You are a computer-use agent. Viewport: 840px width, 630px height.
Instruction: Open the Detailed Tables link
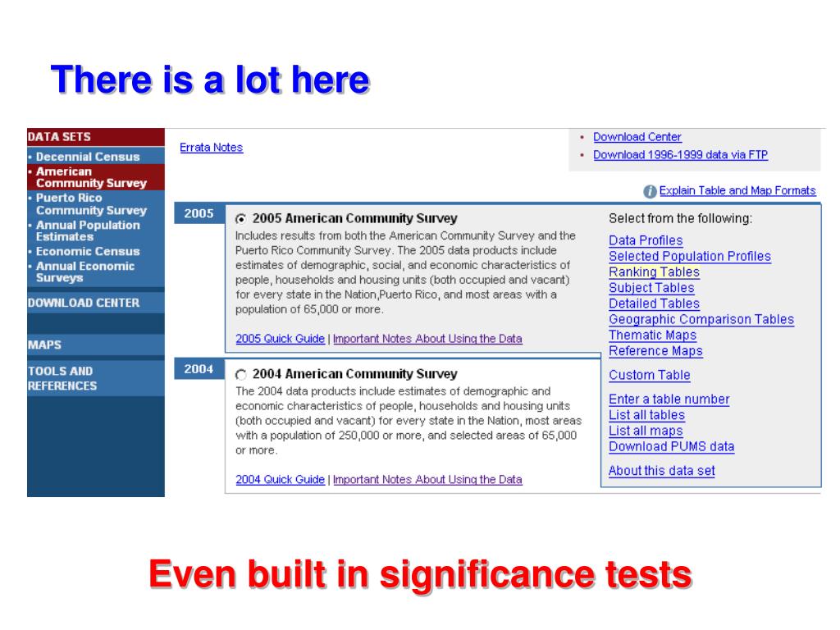click(x=654, y=304)
